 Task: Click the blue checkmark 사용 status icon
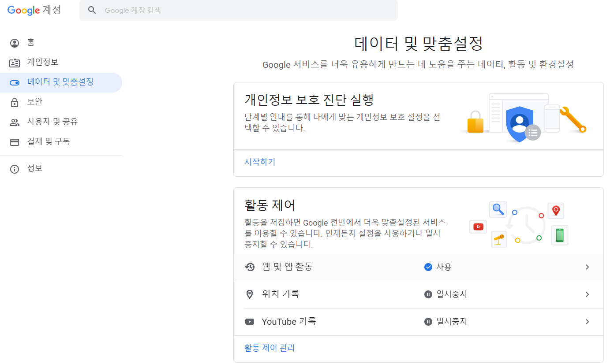pos(428,267)
